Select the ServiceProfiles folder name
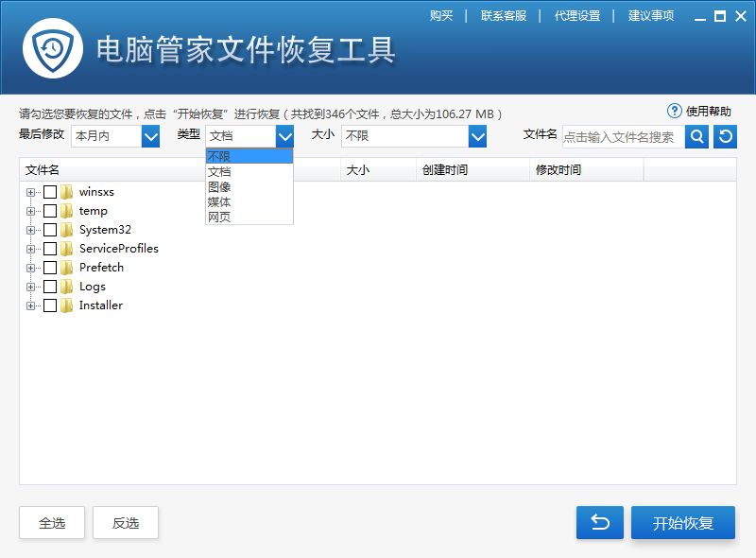The height and width of the screenshot is (558, 756). [x=119, y=249]
